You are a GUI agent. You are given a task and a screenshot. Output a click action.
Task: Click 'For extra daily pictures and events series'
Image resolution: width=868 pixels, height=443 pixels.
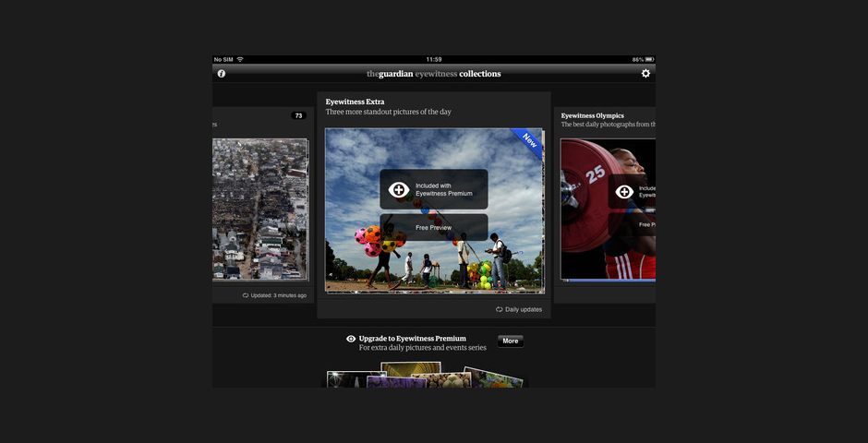point(422,348)
